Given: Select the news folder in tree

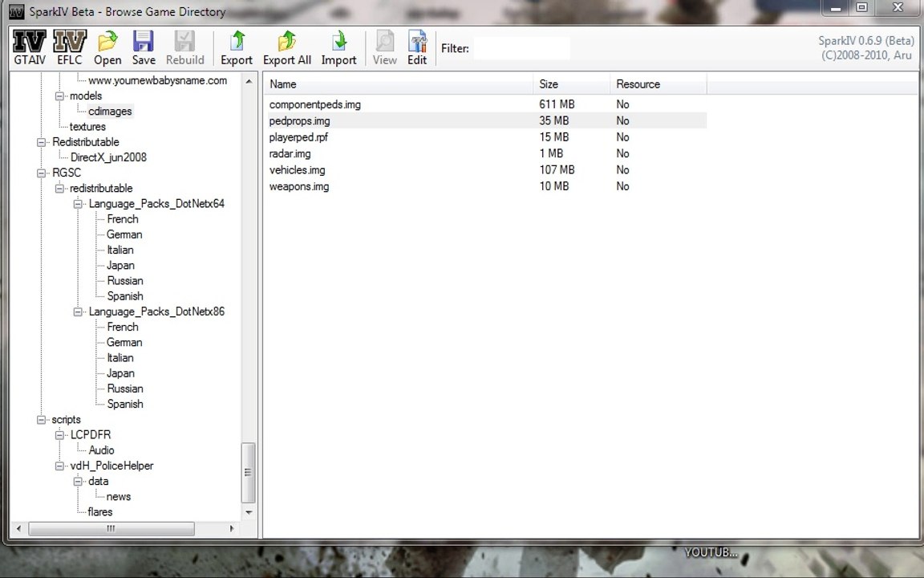Looking at the screenshot, I should point(119,497).
